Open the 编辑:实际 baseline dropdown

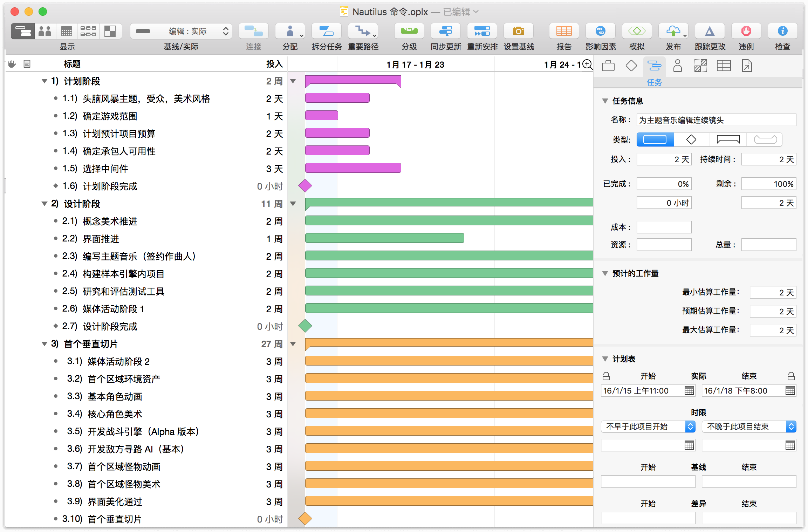pyautogui.click(x=181, y=32)
